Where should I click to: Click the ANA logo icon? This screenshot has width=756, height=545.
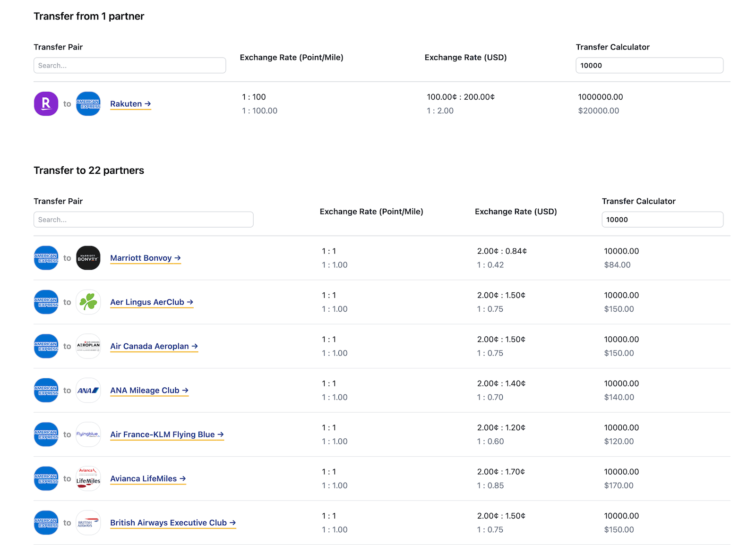pos(88,391)
